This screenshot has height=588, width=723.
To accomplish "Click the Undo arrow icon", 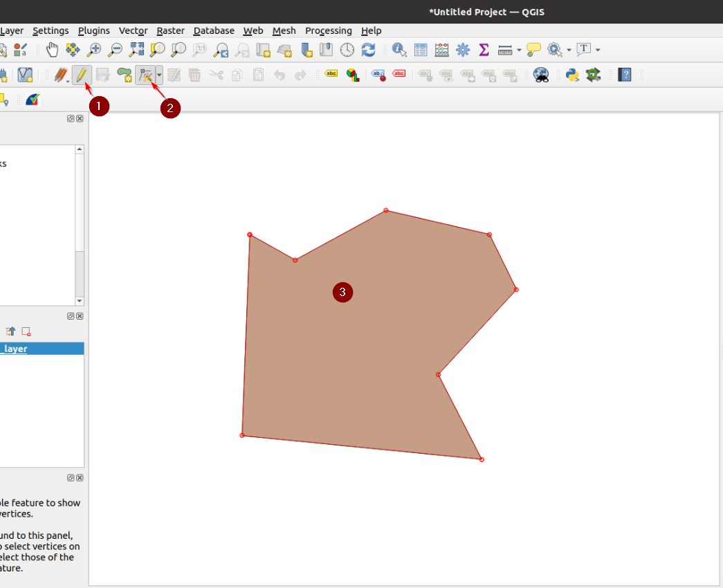I will [x=280, y=75].
